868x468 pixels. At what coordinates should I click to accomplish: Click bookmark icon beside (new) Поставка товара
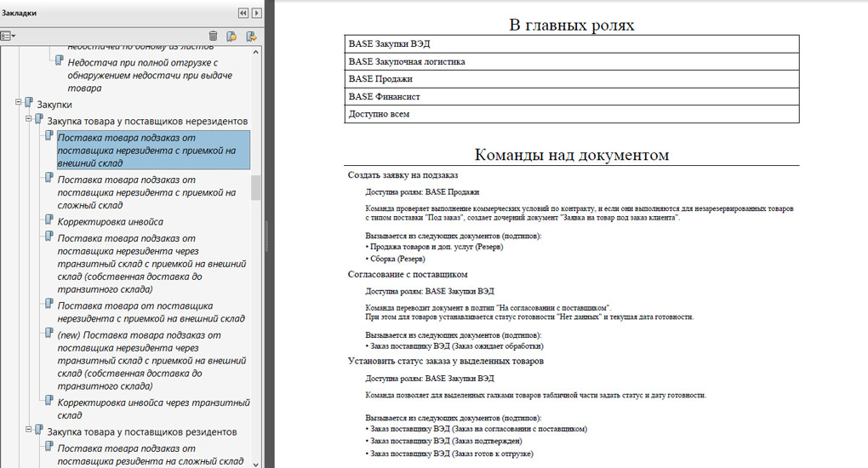(49, 334)
